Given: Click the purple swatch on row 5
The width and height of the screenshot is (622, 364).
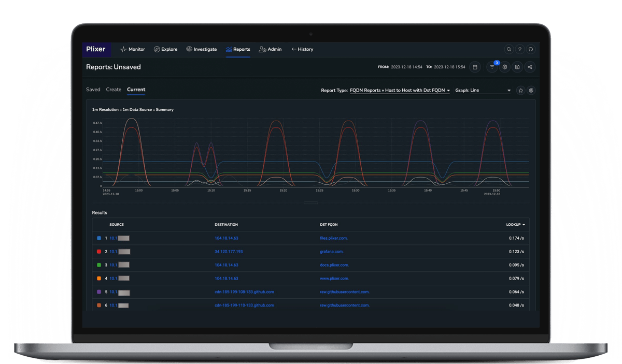Looking at the screenshot, I should point(98,292).
